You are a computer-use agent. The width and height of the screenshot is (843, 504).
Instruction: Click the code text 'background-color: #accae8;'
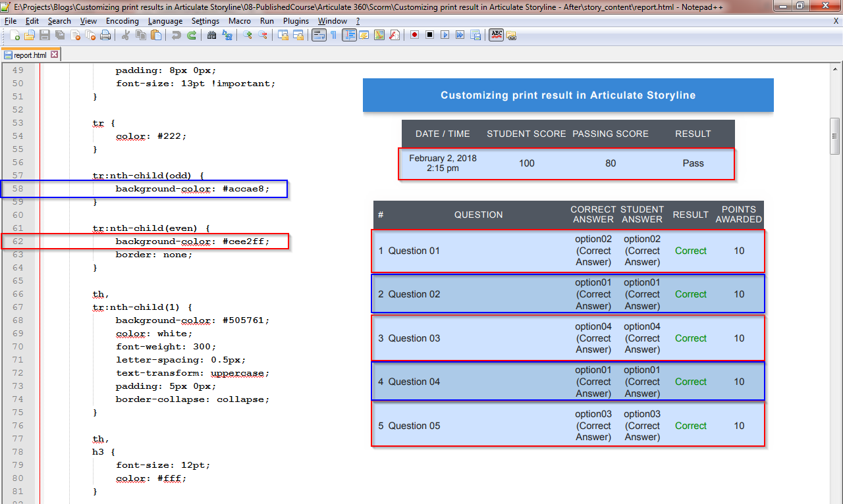(193, 189)
